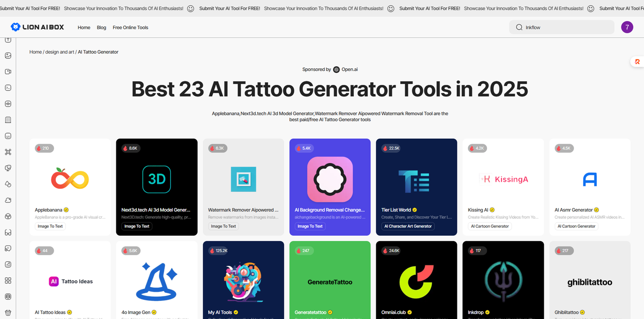Screen dimensions: 644x319
Task: Click Image To Text tag under Next3d.tech
Action: click(x=137, y=226)
